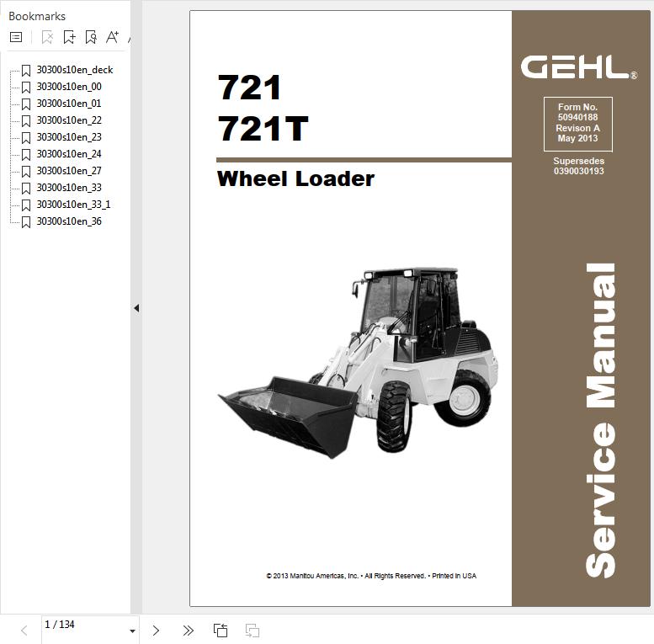Open bookmark 30300s10en_33_1

pos(73,205)
